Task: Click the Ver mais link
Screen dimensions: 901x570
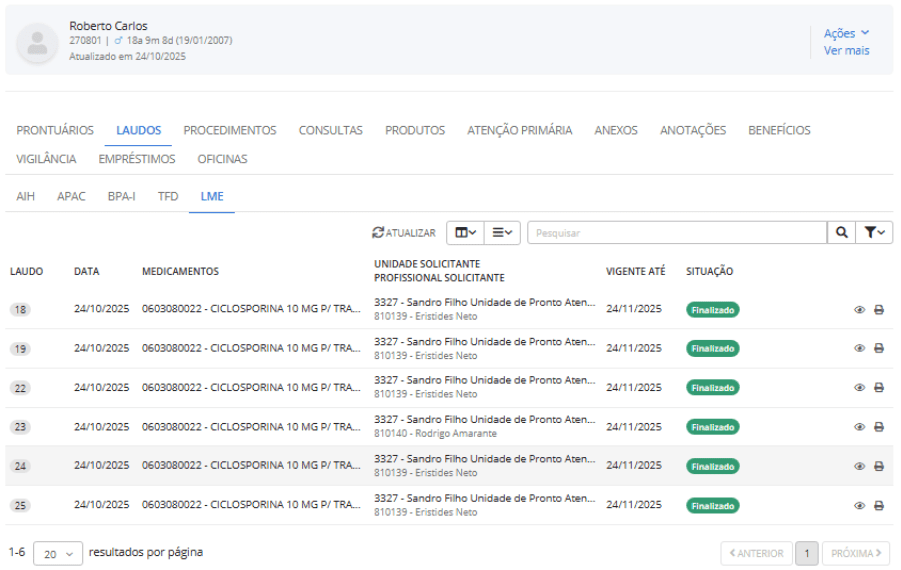Action: [846, 51]
